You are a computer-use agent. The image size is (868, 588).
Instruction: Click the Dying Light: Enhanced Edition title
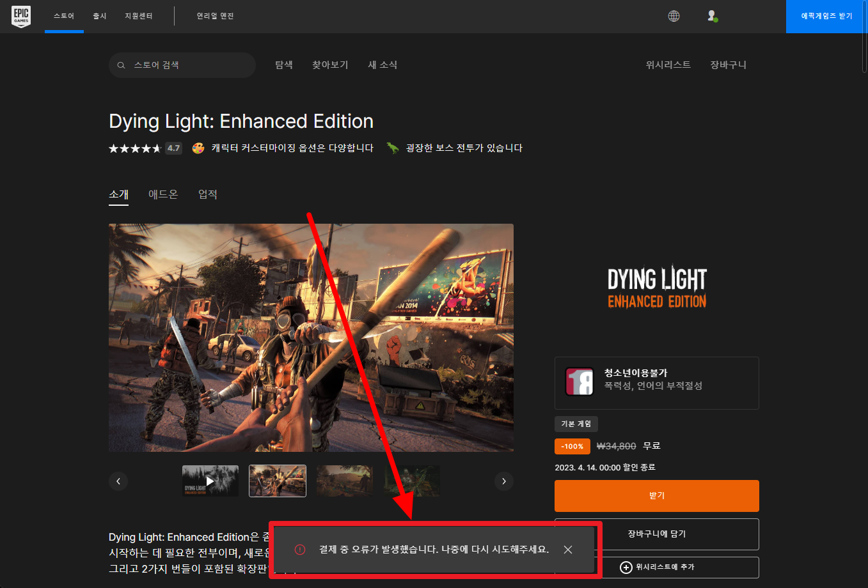241,121
